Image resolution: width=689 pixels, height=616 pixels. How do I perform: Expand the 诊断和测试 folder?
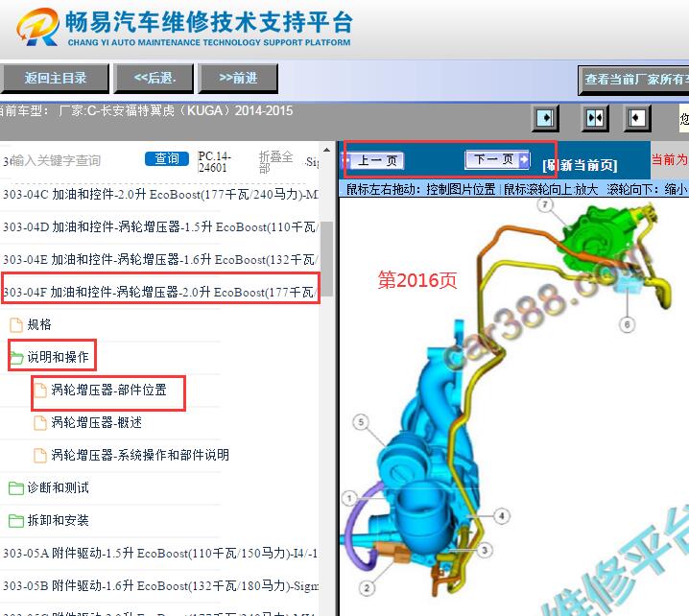click(x=58, y=487)
